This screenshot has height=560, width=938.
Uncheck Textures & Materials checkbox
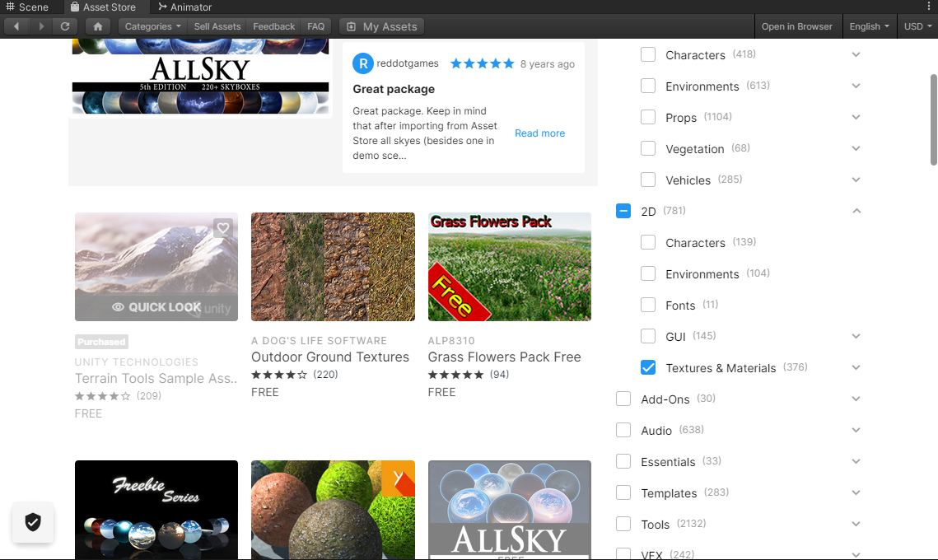coord(648,367)
